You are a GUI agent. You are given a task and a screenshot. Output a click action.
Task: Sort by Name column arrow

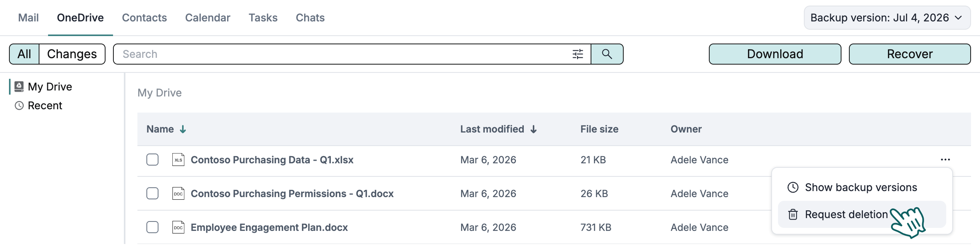[x=183, y=129]
